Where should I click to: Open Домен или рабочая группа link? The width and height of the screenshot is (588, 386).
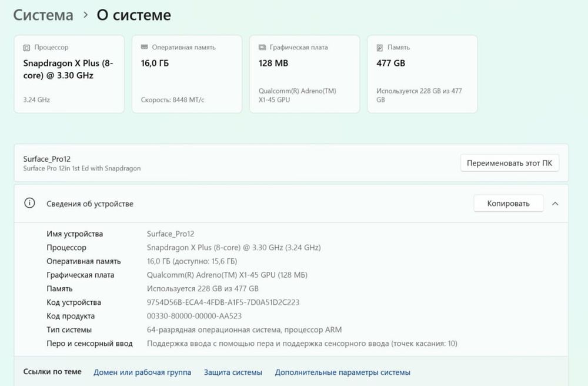click(142, 372)
